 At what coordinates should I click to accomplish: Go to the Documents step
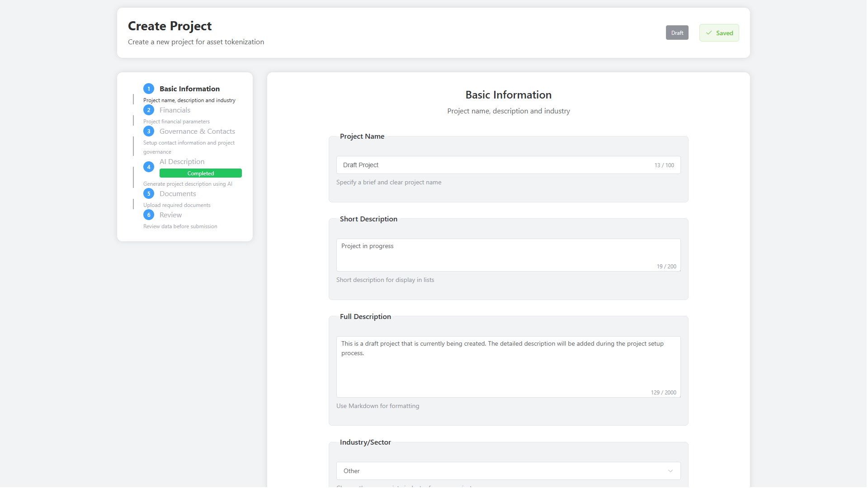[x=178, y=193]
